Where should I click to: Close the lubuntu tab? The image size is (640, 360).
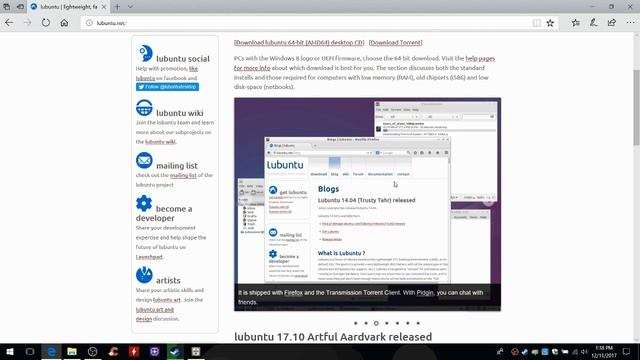coord(104,7)
